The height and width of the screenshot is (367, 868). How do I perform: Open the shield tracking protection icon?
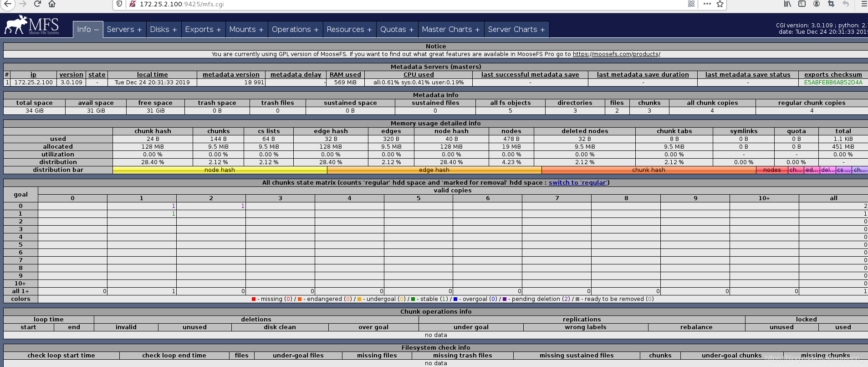point(119,4)
